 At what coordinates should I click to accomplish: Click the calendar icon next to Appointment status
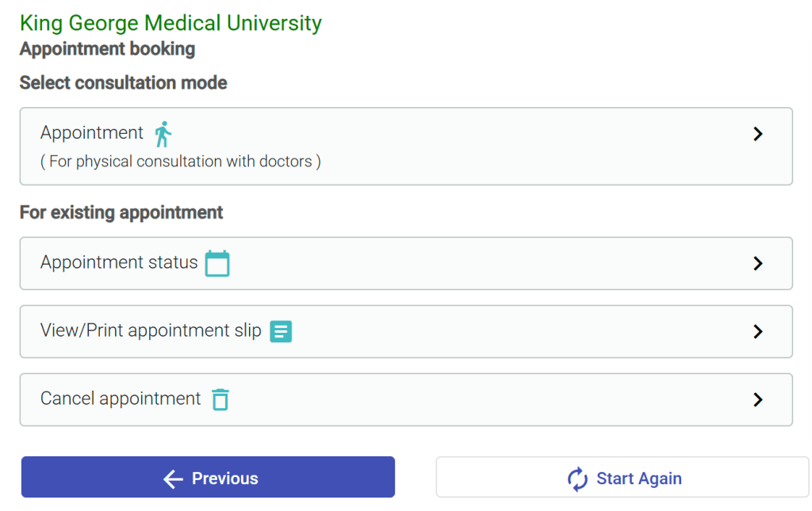coord(217,263)
